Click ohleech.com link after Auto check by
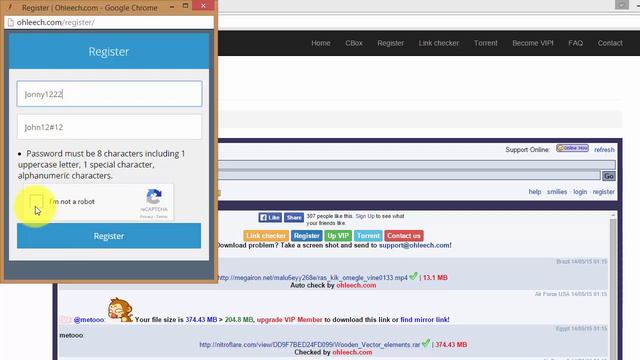 coord(356,285)
